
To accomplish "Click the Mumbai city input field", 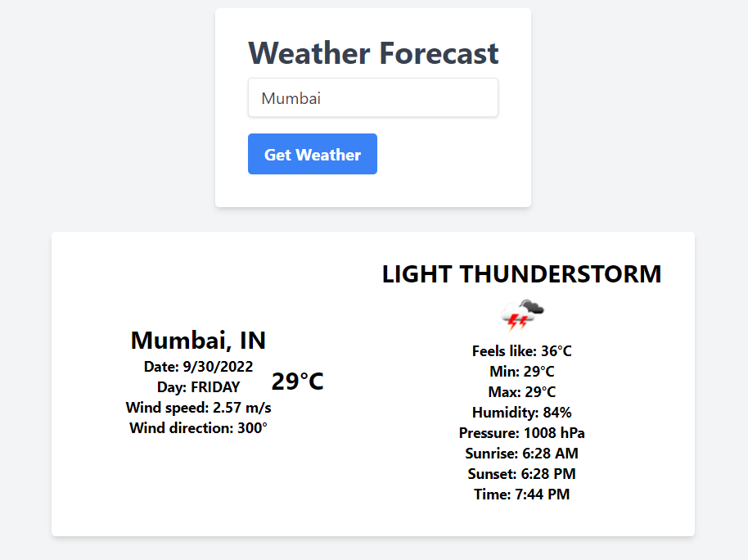I will pos(372,97).
